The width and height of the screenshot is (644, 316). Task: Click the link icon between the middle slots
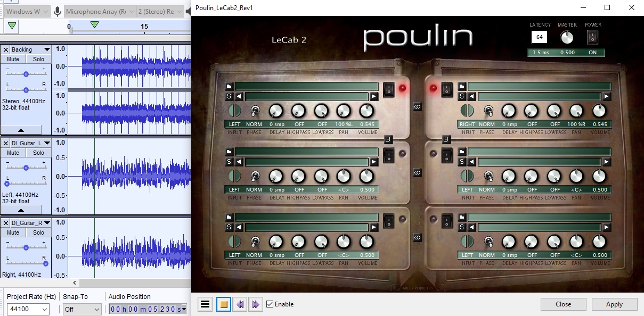pos(417,172)
